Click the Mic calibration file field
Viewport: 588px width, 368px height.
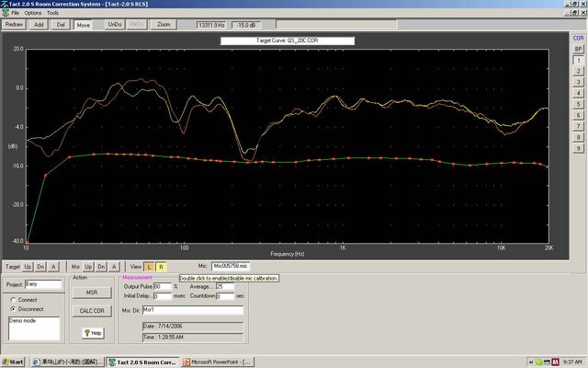pos(231,266)
